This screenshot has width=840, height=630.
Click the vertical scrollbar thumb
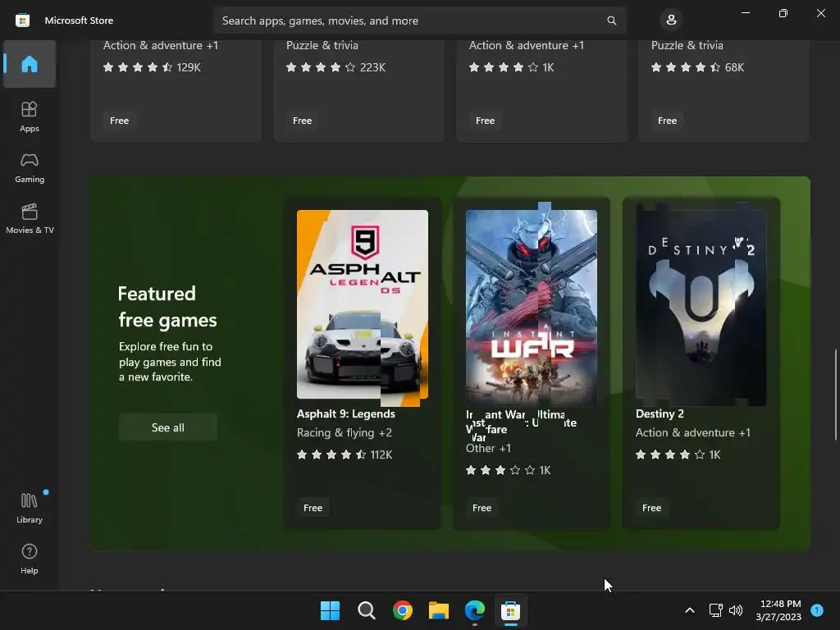click(835, 395)
